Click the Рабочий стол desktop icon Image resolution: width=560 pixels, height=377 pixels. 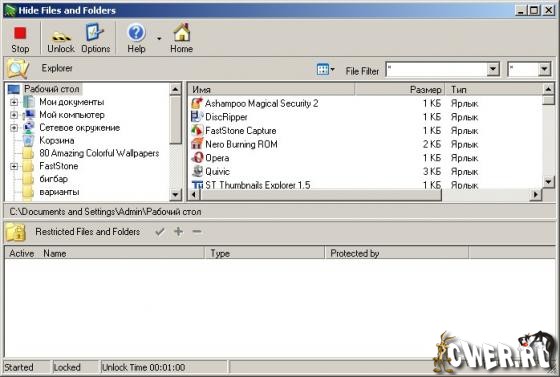click(14, 89)
